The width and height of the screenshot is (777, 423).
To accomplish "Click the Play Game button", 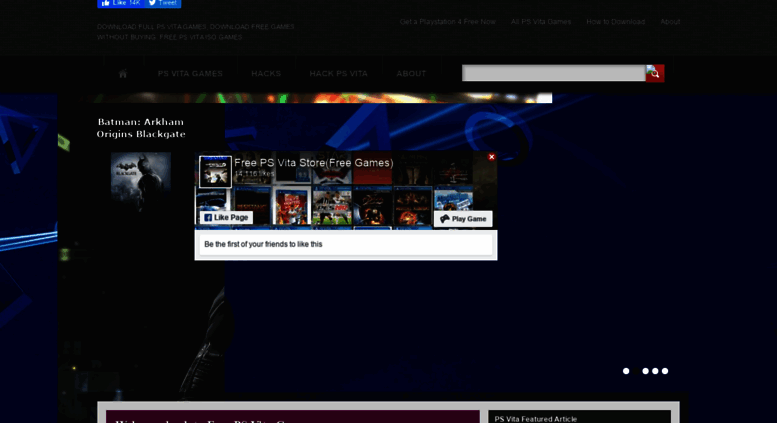I will pyautogui.click(x=463, y=219).
